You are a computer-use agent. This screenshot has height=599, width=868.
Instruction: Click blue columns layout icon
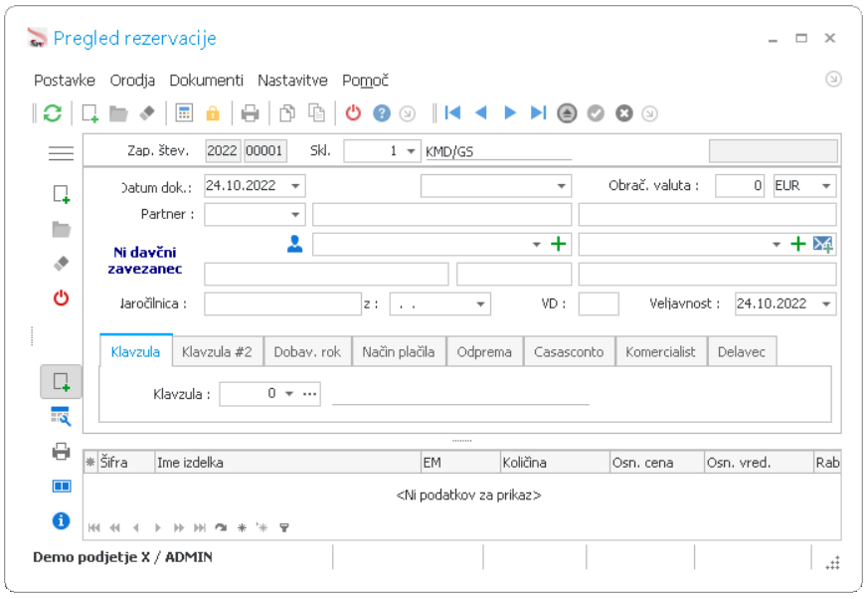pyautogui.click(x=61, y=487)
